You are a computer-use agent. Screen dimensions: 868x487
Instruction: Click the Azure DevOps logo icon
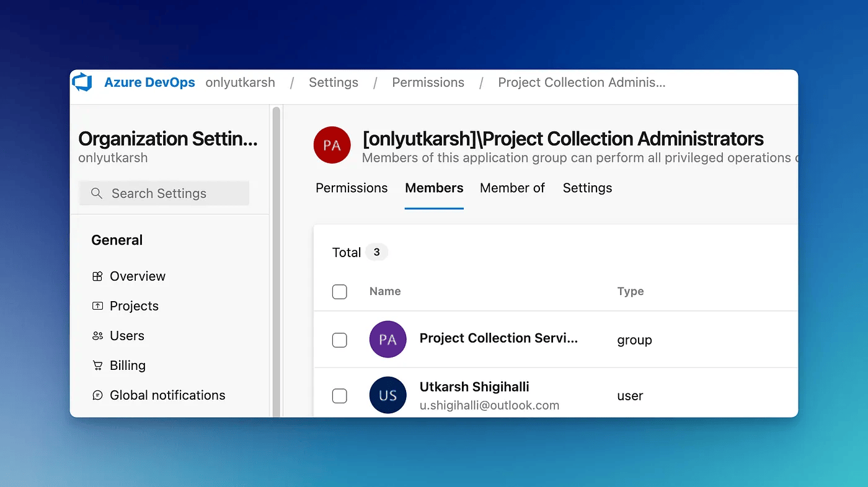[82, 82]
